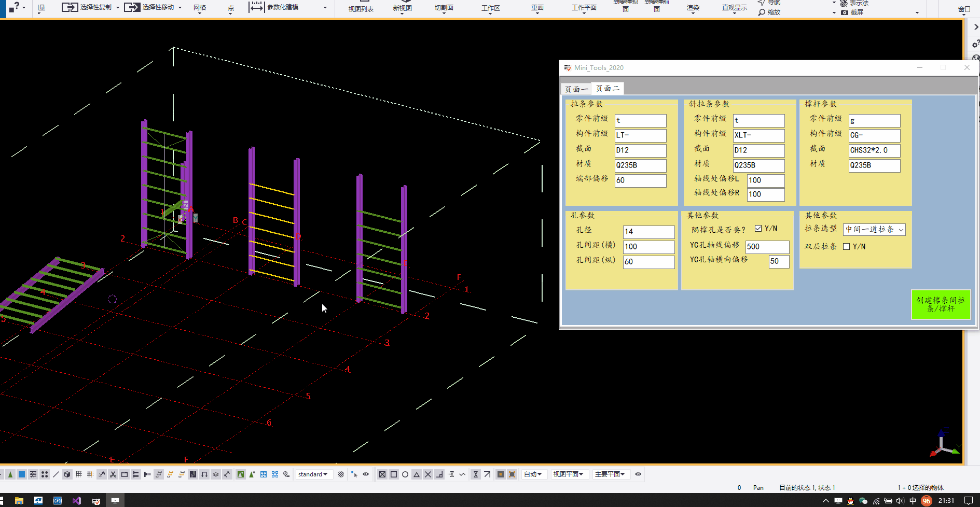Switch to the 页面一 tab
This screenshot has height=507, width=980.
[x=576, y=88]
